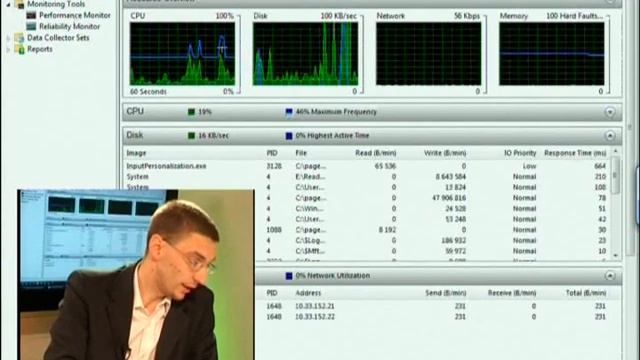Click disk list scrollbar down arrow

[x=616, y=256]
